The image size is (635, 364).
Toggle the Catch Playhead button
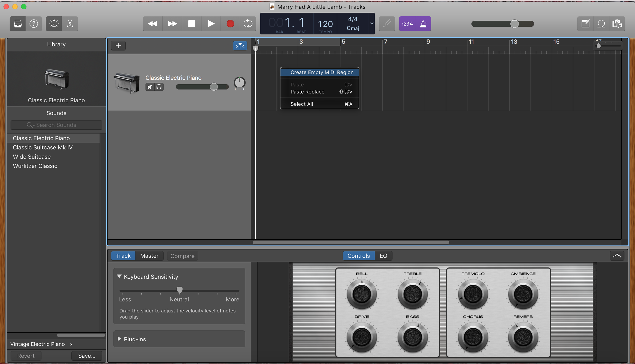coord(240,46)
